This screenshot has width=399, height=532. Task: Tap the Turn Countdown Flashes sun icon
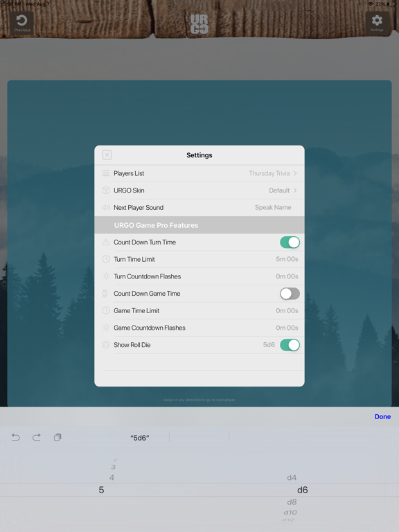(106, 276)
